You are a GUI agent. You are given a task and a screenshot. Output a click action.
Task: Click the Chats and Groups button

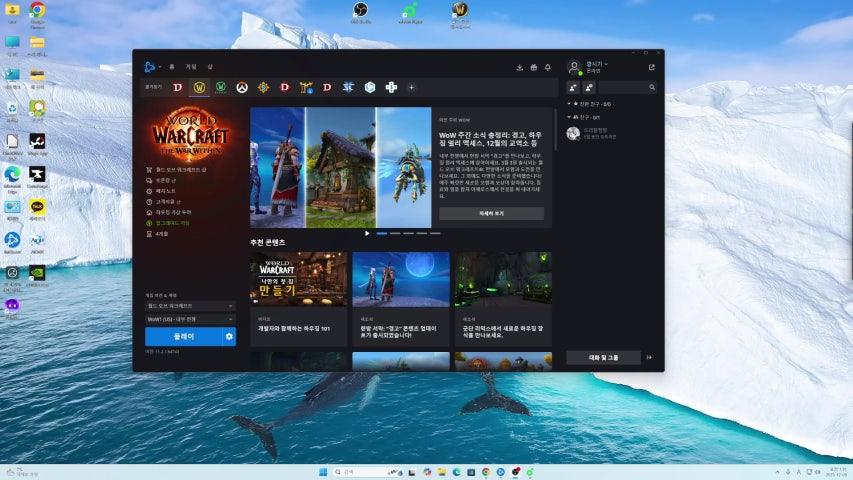click(603, 357)
